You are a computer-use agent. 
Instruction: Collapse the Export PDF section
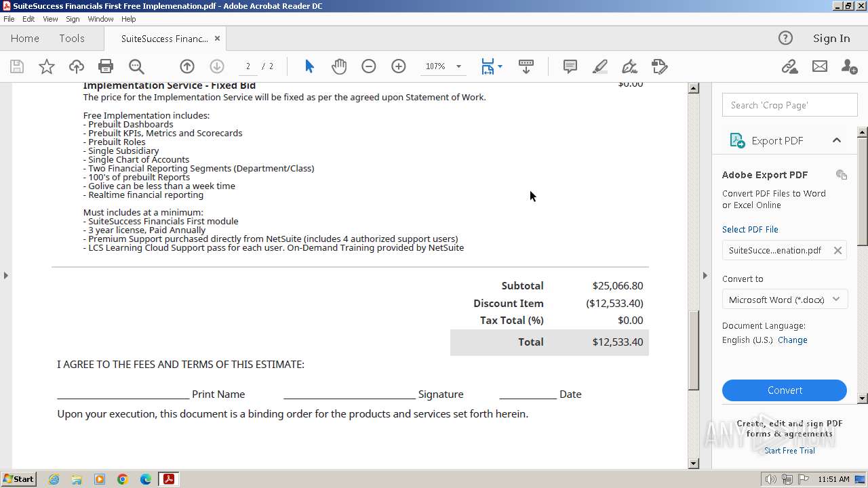coord(837,140)
